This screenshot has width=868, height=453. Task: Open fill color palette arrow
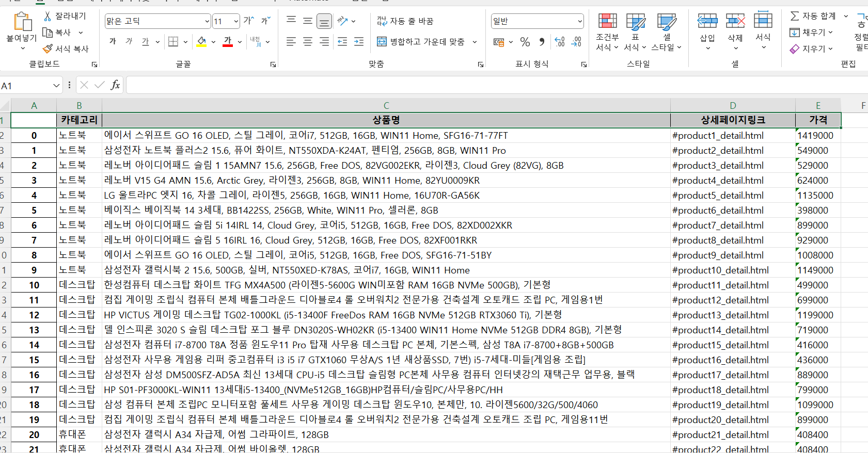(213, 42)
